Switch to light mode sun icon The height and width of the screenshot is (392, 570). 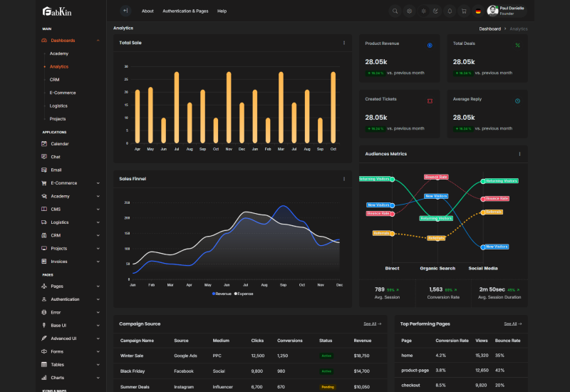point(423,11)
